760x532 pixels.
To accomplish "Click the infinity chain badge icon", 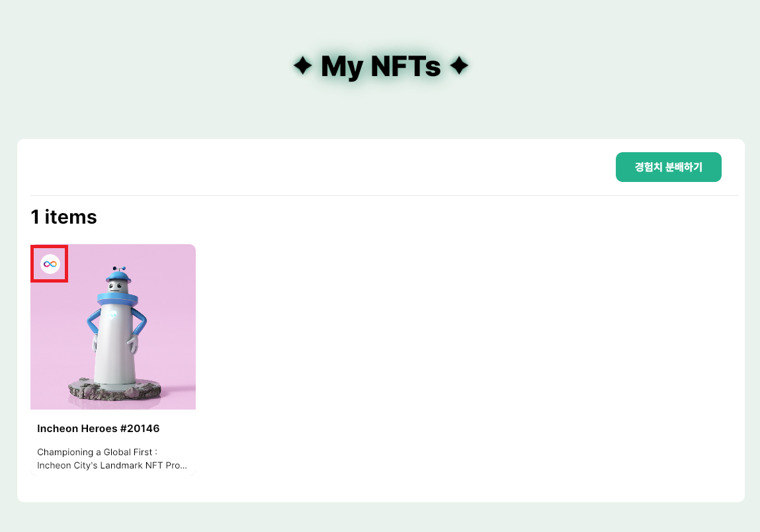I will 50,264.
